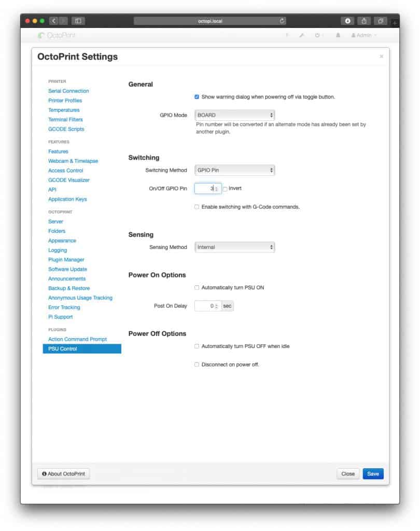Go to Folders settings

tap(57, 231)
